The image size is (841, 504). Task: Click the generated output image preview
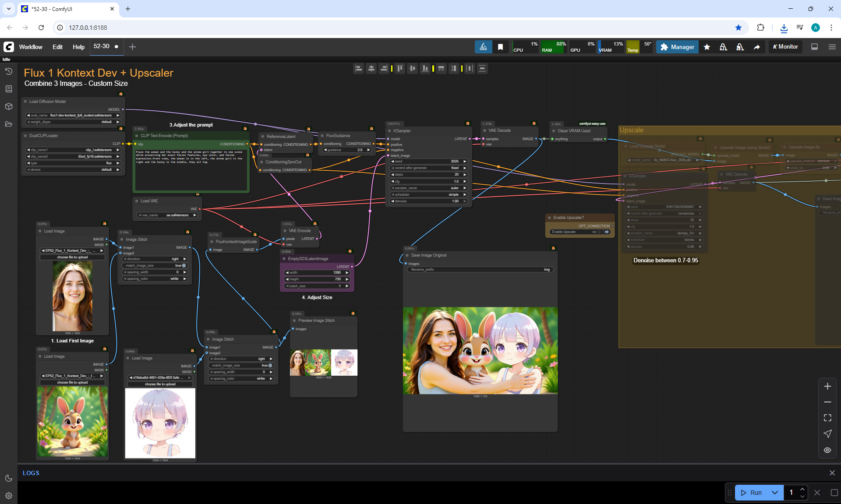[480, 350]
